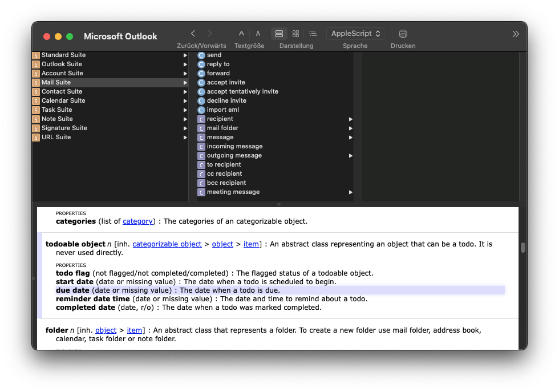Open the AppleScript language dropdown
559x392 pixels.
(x=355, y=34)
